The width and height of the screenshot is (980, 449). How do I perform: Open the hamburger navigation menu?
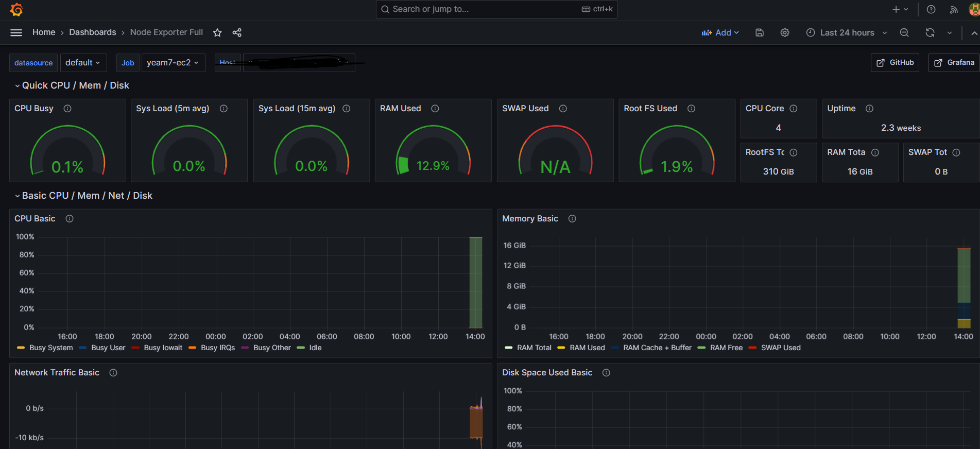pos(16,32)
